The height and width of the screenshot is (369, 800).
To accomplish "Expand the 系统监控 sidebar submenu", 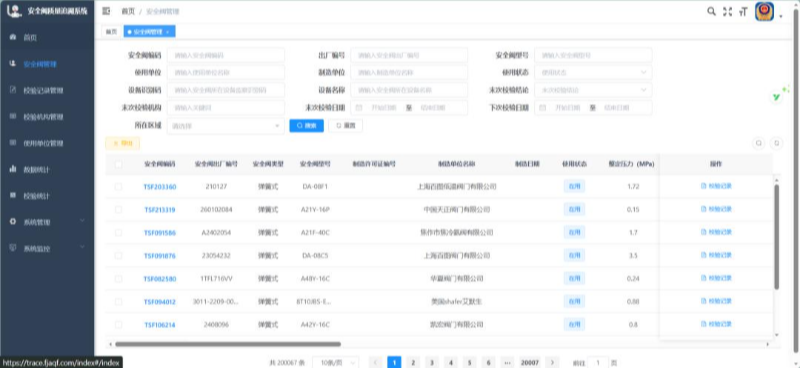I will pos(47,248).
